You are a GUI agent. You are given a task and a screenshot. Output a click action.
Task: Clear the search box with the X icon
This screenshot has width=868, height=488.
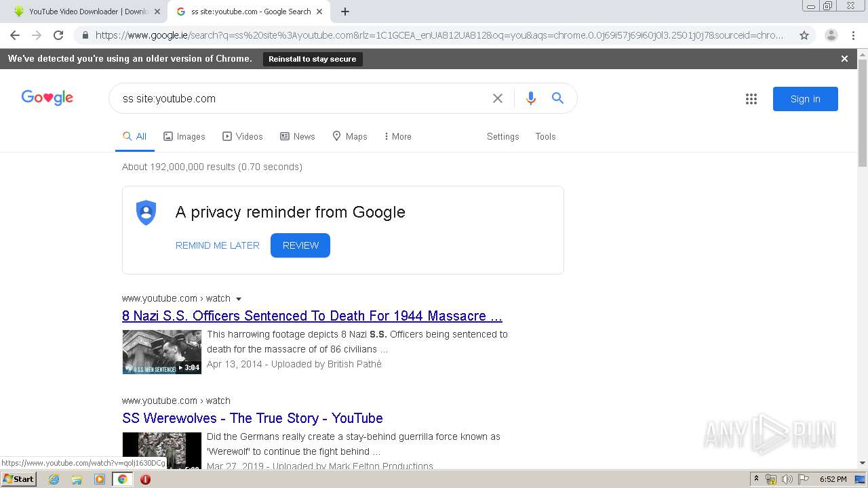(x=498, y=98)
